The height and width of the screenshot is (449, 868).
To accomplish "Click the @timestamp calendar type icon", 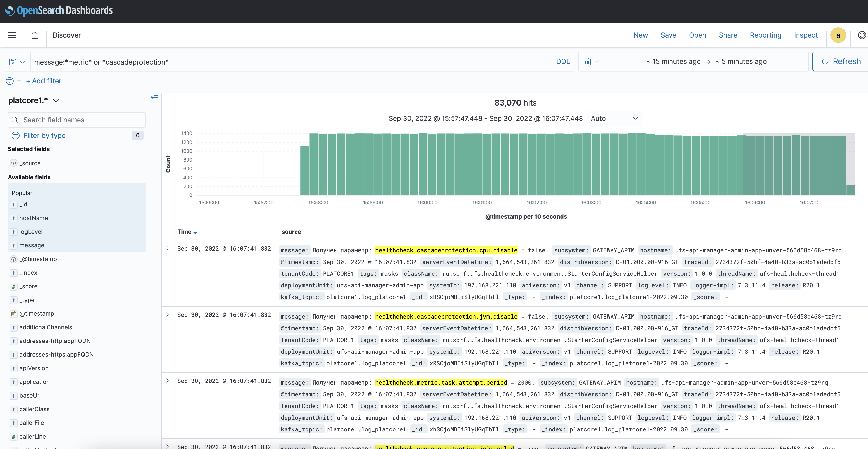I will tap(13, 313).
